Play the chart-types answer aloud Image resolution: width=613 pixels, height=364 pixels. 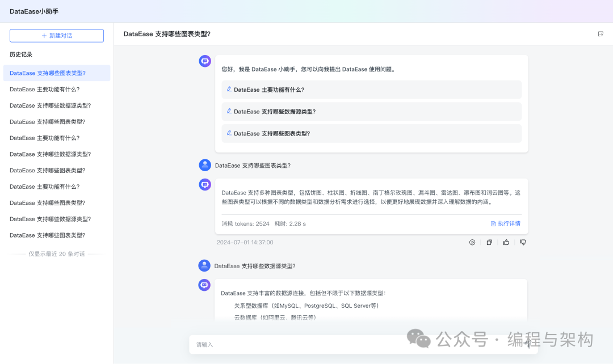(472, 243)
